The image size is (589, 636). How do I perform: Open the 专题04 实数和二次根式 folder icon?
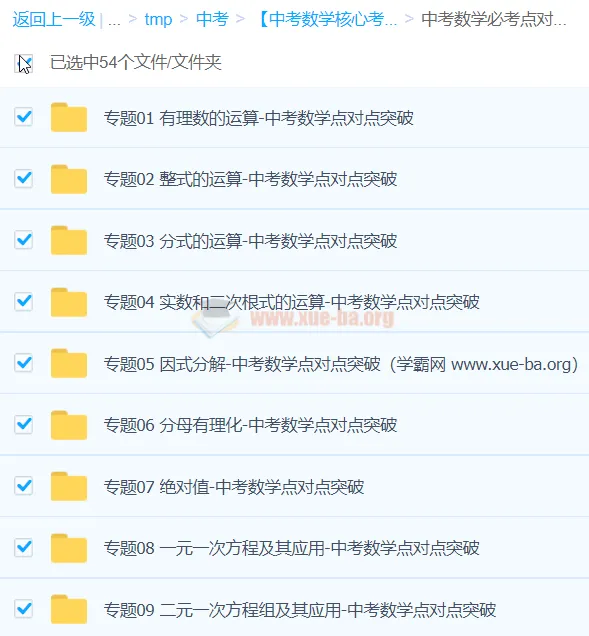pos(69,302)
